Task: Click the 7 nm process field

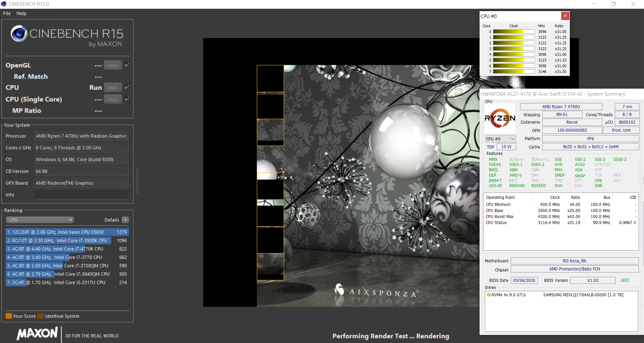Action: [627, 107]
